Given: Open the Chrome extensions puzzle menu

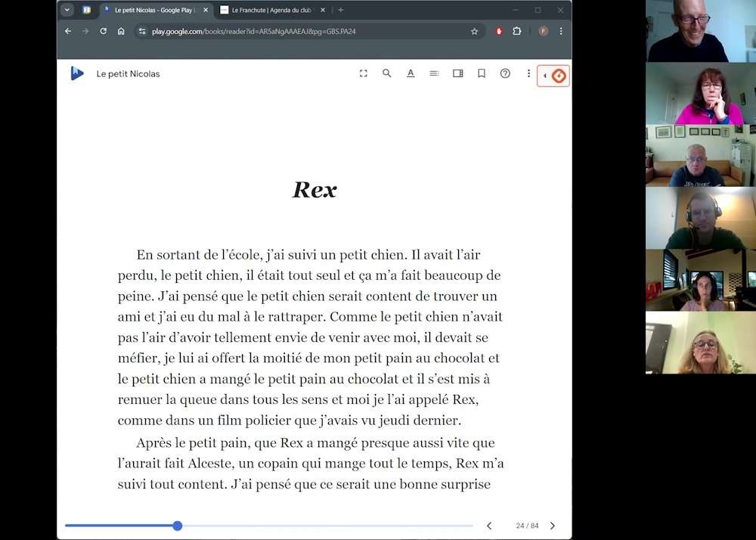Looking at the screenshot, I should (517, 31).
